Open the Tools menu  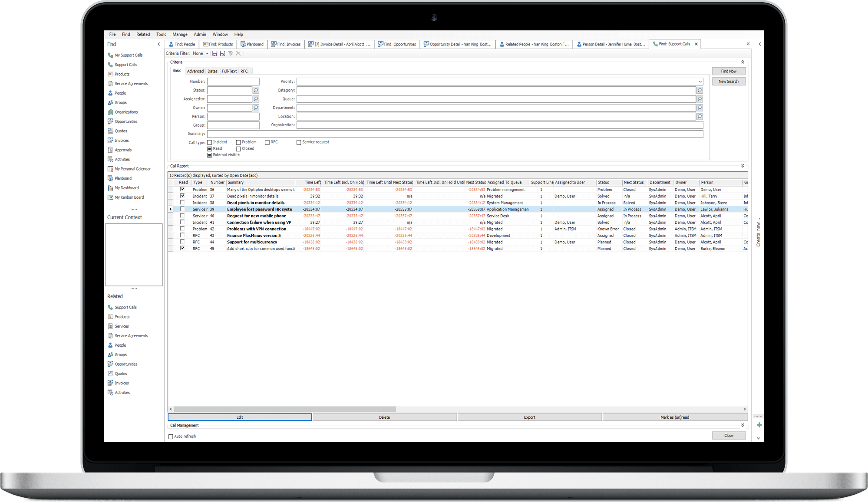click(x=161, y=34)
